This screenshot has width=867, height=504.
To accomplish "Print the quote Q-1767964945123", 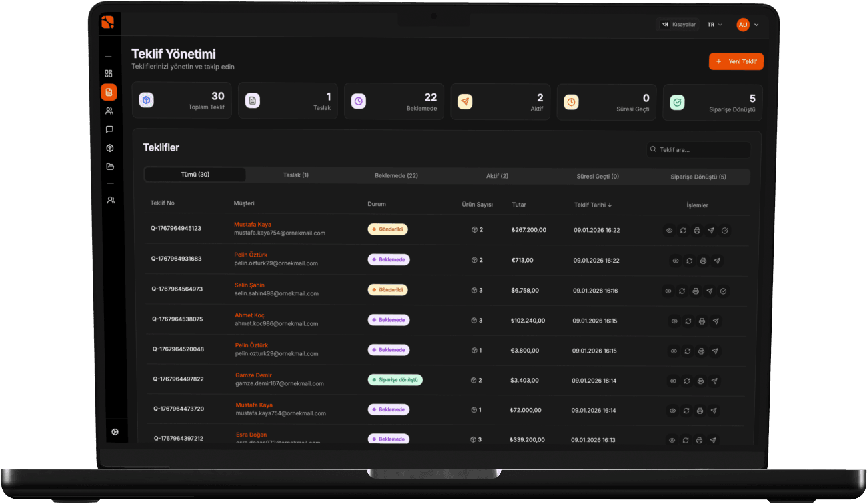I will click(696, 231).
